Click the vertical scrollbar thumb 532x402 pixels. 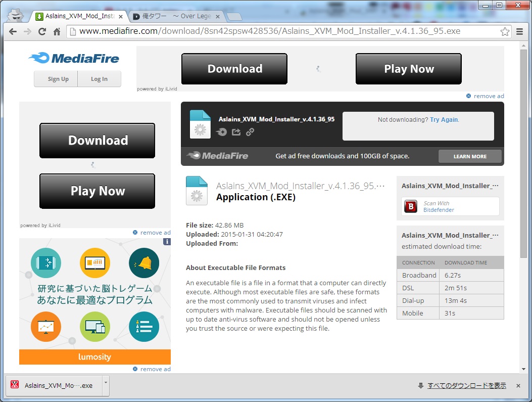pyautogui.click(x=523, y=153)
